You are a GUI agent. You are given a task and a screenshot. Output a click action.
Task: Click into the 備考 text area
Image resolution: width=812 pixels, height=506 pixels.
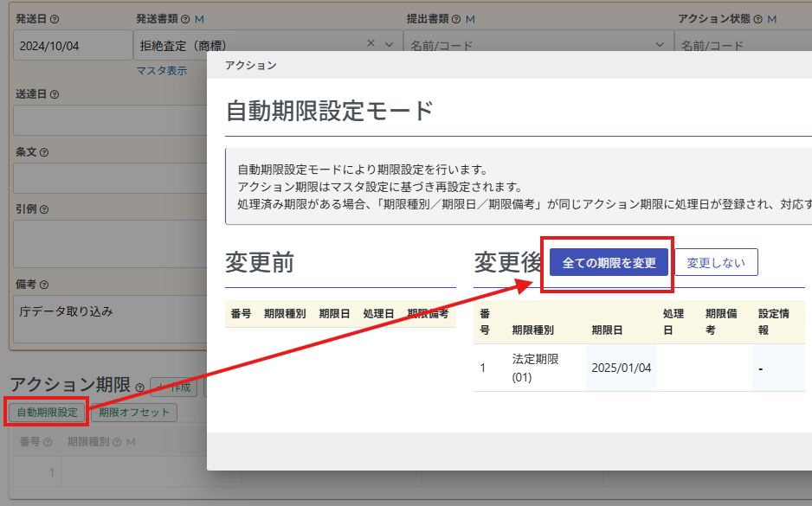(x=104, y=320)
